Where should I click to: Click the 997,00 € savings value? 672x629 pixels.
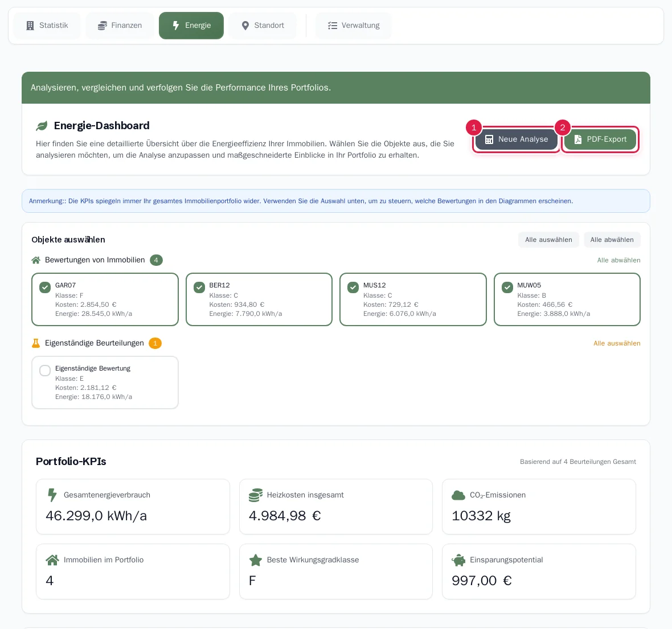pos(482,581)
